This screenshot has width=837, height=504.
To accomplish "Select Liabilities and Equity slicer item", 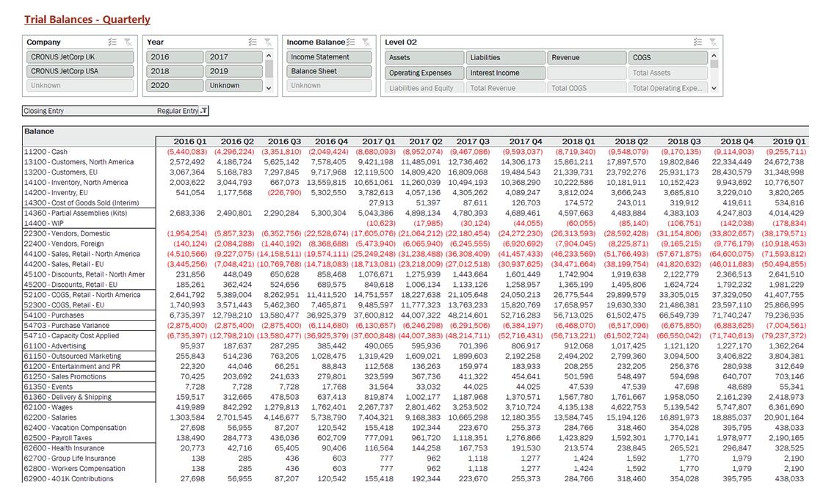I will click(x=424, y=88).
